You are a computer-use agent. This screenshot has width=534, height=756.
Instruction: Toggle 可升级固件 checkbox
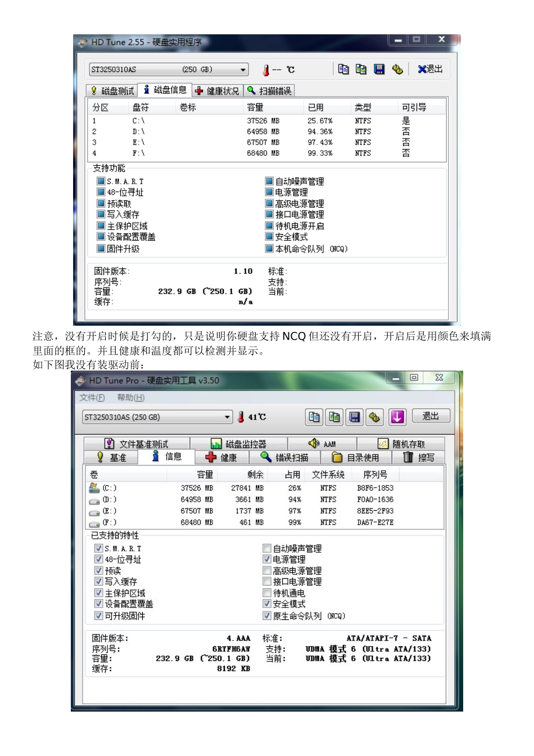(x=98, y=615)
